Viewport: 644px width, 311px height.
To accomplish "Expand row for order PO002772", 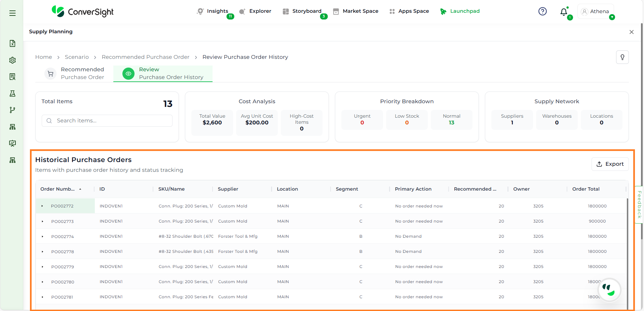I will click(42, 206).
